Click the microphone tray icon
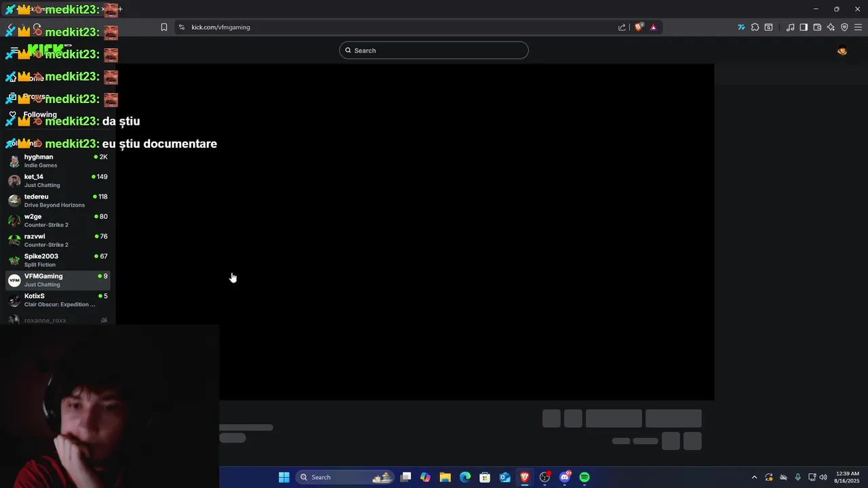Image resolution: width=868 pixels, height=488 pixels. [797, 477]
